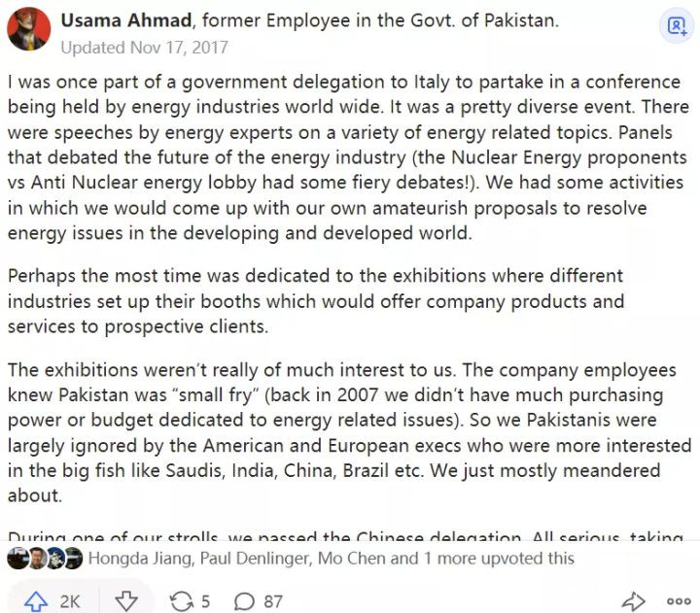Image resolution: width=700 pixels, height=613 pixels.
Task: Click the first upvoter avatar thumbnail
Action: coord(17,559)
